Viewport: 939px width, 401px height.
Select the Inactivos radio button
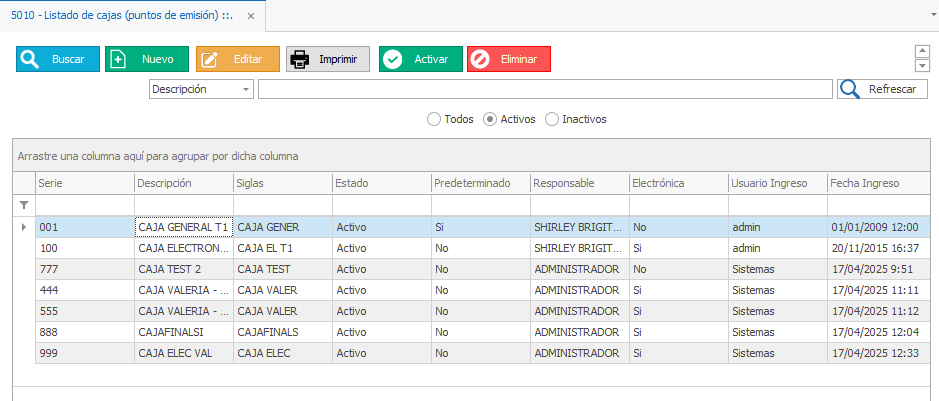tap(552, 119)
